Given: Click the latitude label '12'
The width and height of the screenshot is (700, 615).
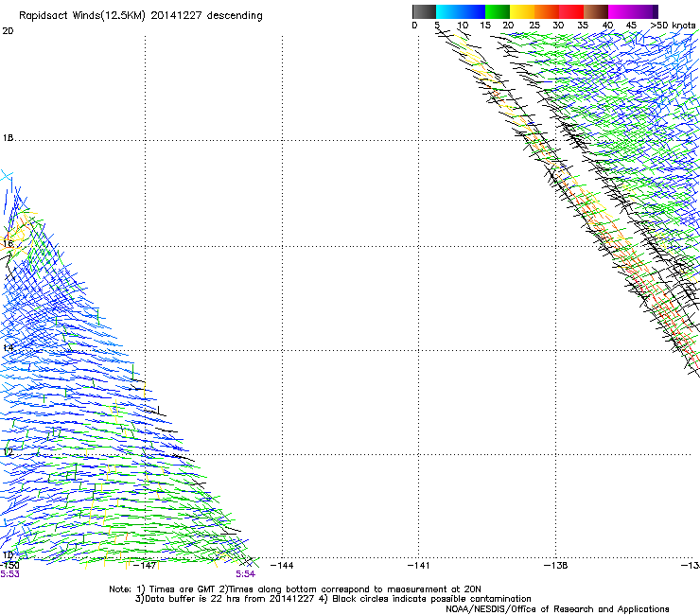Looking at the screenshot, I should click(x=8, y=452).
